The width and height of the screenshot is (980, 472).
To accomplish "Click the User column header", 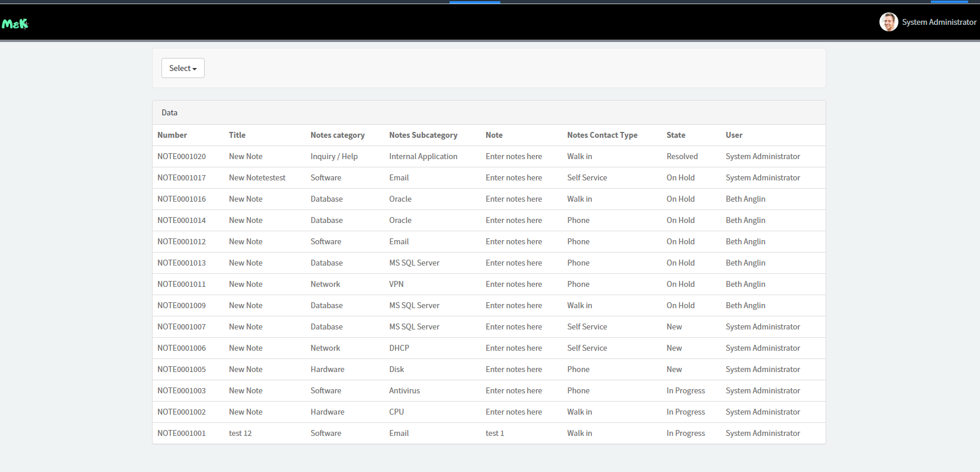I will tap(734, 135).
